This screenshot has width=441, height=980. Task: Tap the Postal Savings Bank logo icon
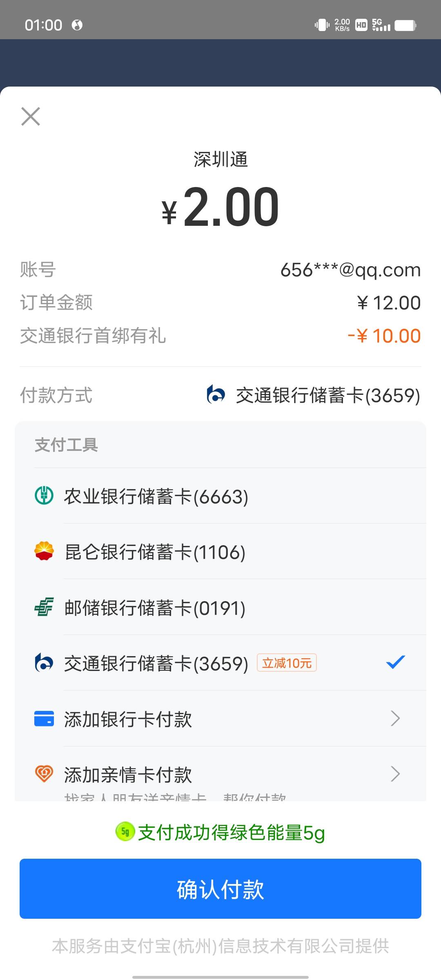coord(44,607)
